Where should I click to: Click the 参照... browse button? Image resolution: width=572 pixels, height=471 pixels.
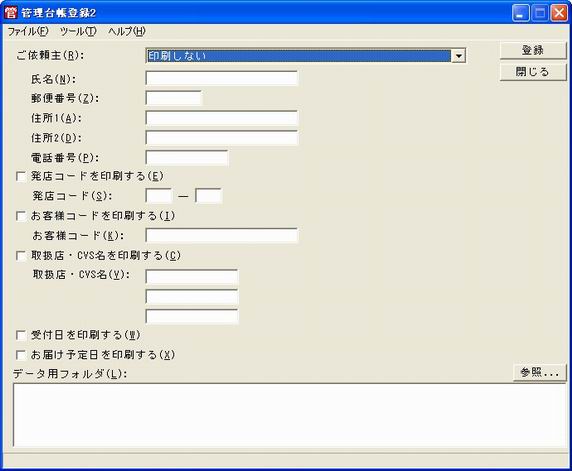coord(540,373)
